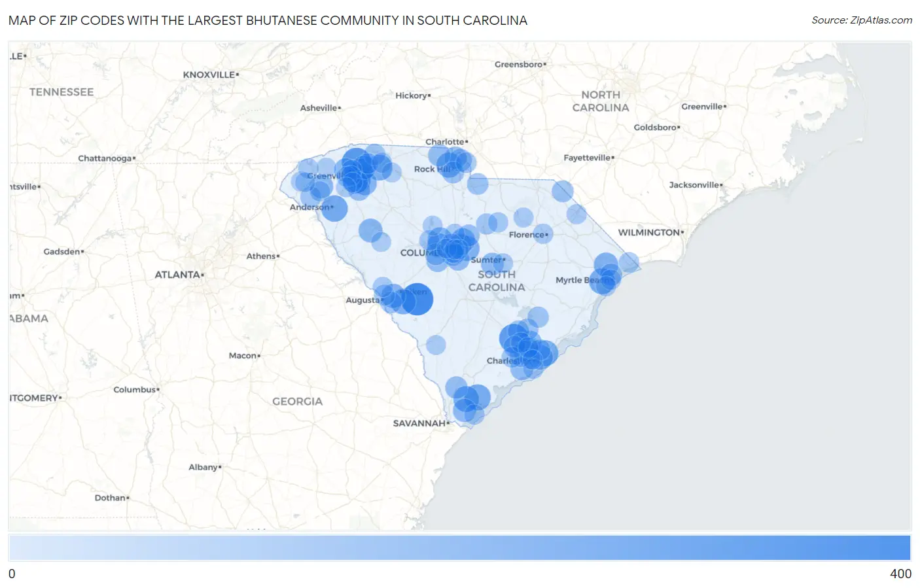
Task: Click the Athens city label
Action: pyautogui.click(x=263, y=256)
